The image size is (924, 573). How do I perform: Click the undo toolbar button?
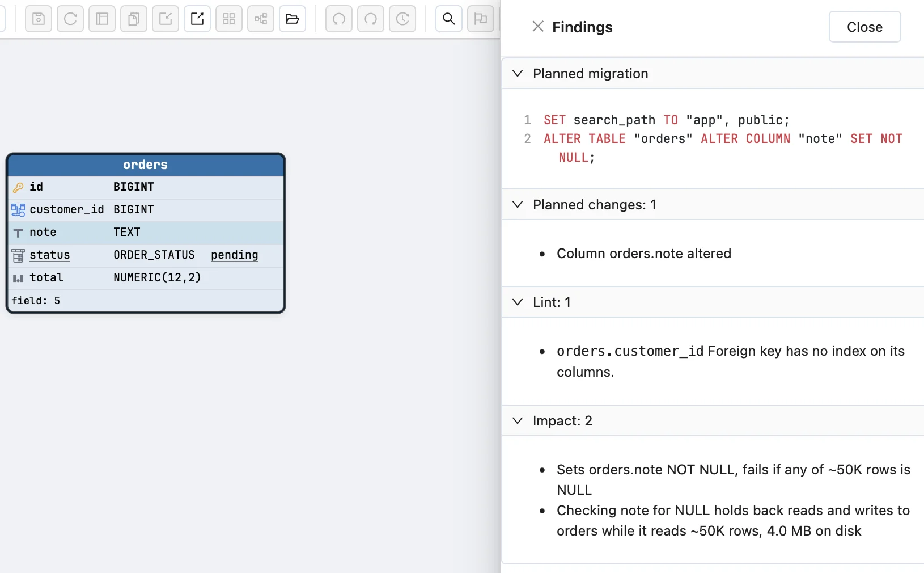pos(339,19)
